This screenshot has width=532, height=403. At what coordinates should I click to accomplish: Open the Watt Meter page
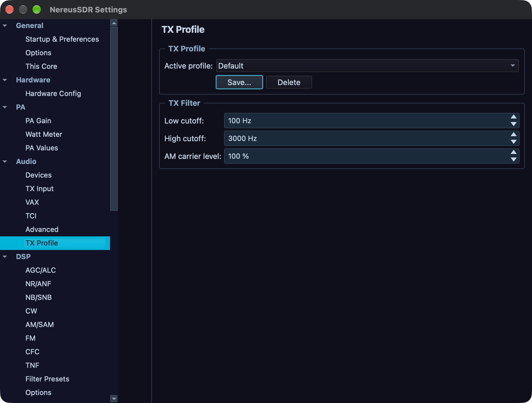[x=44, y=134]
